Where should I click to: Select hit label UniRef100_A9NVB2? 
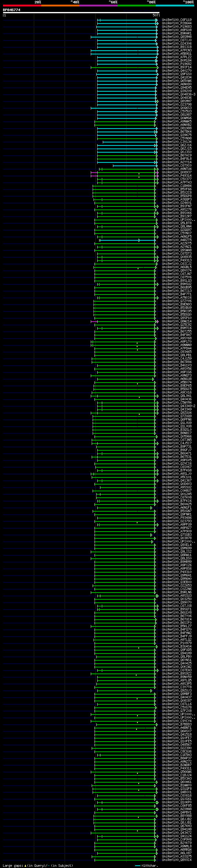(x=177, y=125)
